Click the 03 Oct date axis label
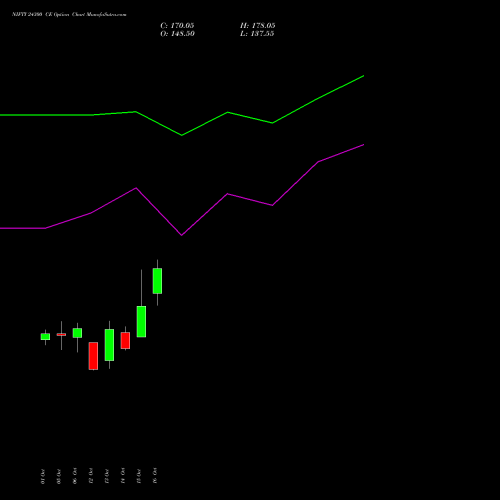This screenshot has height=500, width=500. coord(59,476)
